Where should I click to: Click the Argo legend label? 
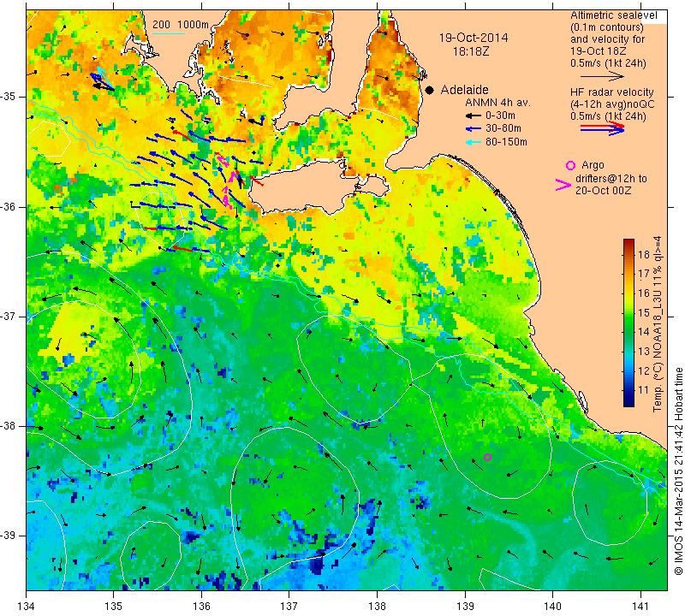pyautogui.click(x=593, y=165)
